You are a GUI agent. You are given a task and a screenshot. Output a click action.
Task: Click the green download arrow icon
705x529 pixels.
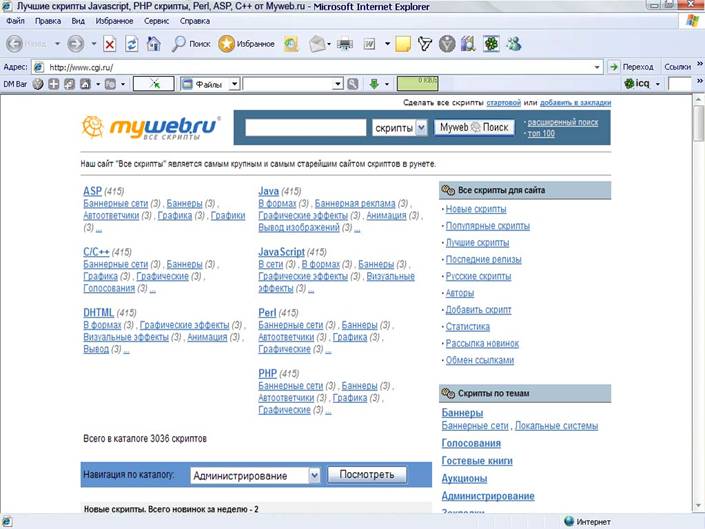tap(374, 84)
